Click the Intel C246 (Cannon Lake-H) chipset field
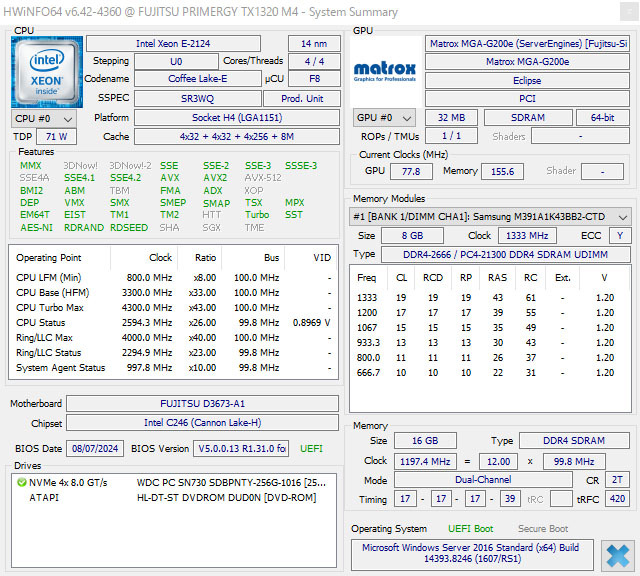The image size is (640, 576). point(202,423)
